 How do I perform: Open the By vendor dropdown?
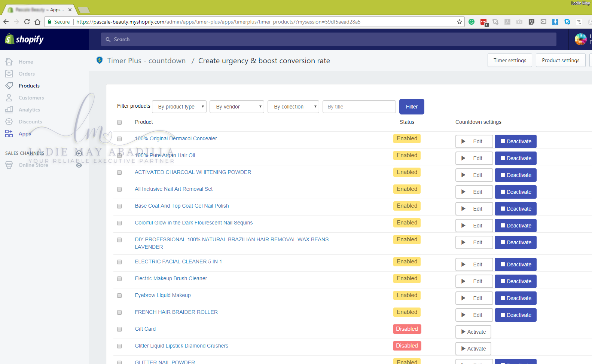coord(237,107)
